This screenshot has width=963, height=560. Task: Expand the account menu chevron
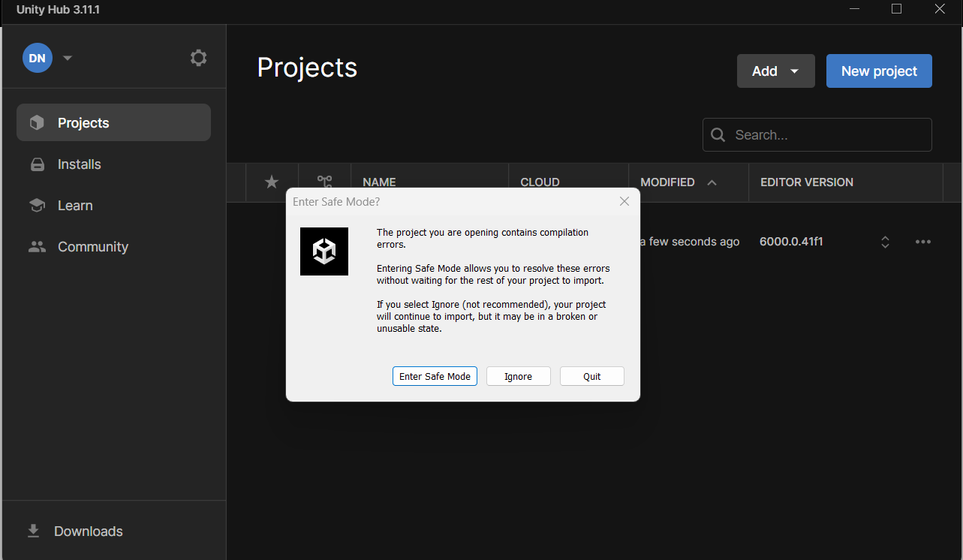[x=67, y=58]
